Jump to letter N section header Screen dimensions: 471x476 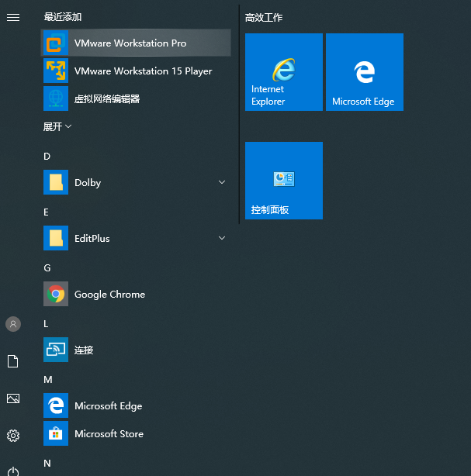click(x=47, y=464)
